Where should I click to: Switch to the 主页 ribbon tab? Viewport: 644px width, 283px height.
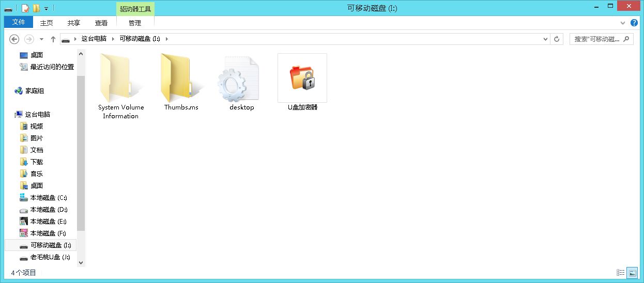(47, 23)
